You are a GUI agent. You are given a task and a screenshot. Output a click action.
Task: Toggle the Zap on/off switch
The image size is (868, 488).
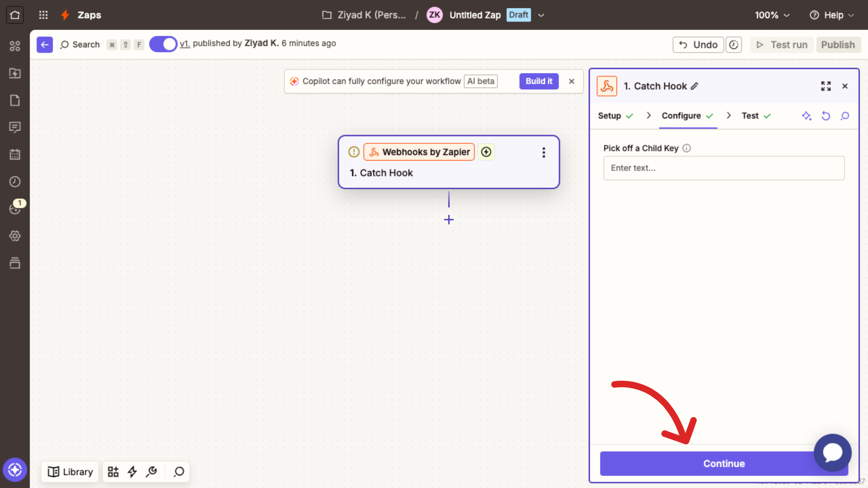point(163,44)
